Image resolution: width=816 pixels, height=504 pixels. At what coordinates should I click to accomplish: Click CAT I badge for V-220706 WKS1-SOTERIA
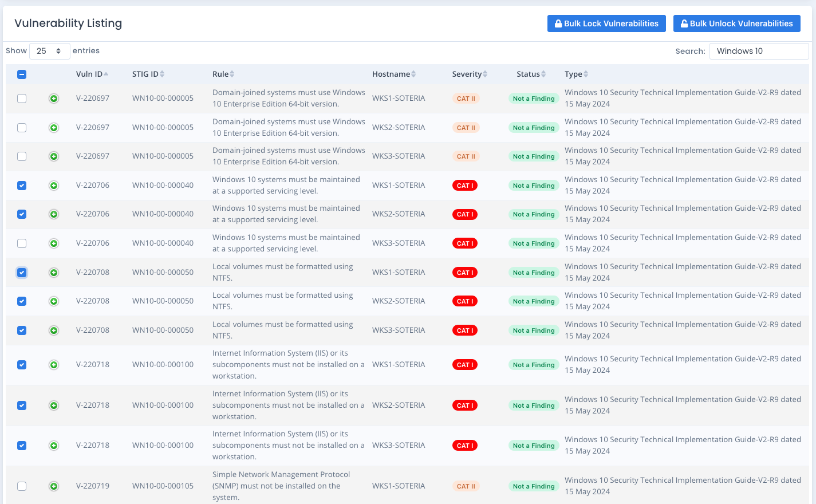465,186
